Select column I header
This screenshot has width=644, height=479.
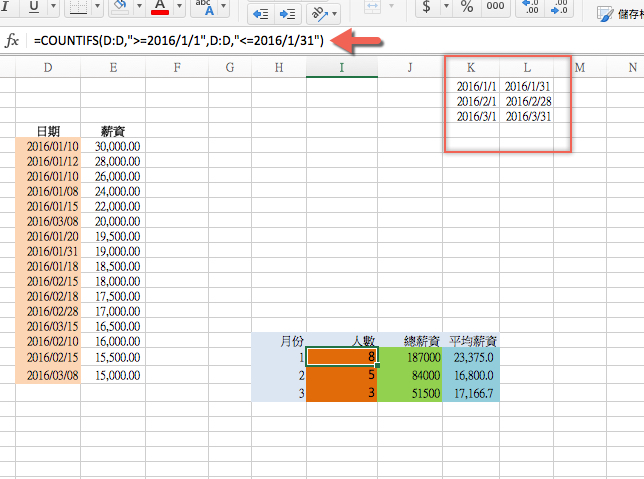pos(342,67)
